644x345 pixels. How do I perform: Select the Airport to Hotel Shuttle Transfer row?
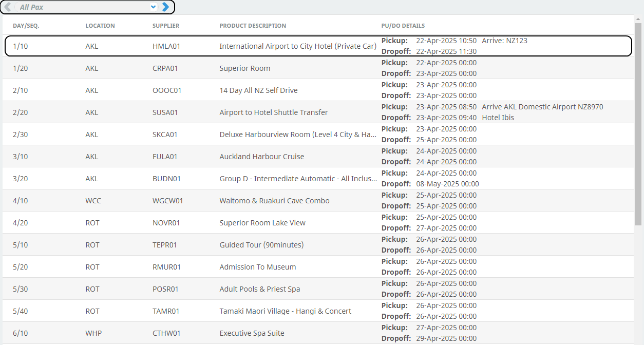(x=273, y=112)
